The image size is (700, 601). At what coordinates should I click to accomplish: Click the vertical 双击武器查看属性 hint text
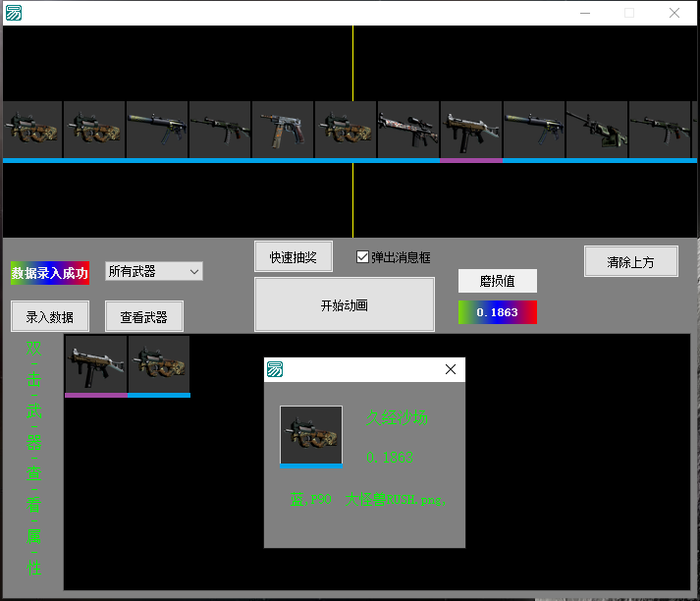tap(34, 458)
